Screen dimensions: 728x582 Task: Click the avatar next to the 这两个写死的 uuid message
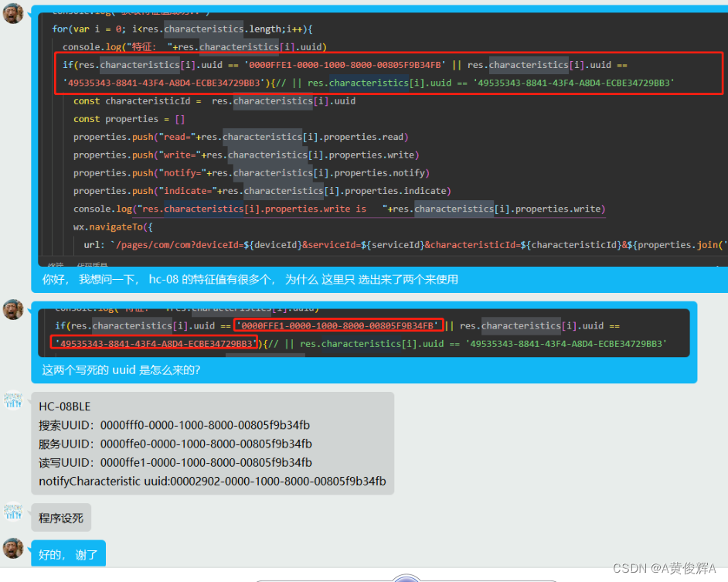(x=13, y=309)
